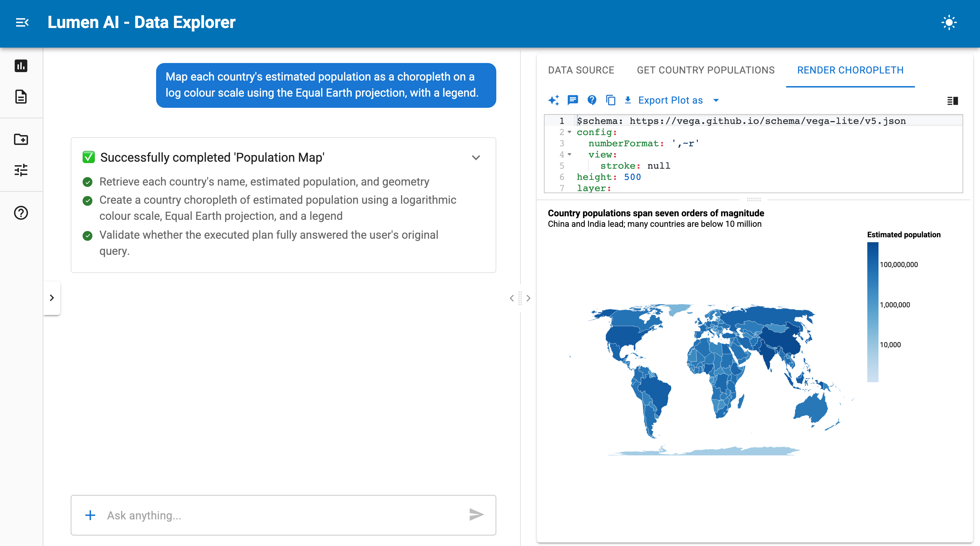Click the add folder data sources icon

click(21, 139)
